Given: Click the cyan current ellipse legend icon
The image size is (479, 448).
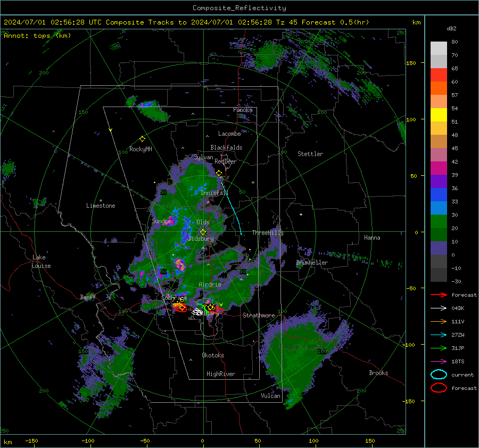Looking at the screenshot, I should 439,374.
